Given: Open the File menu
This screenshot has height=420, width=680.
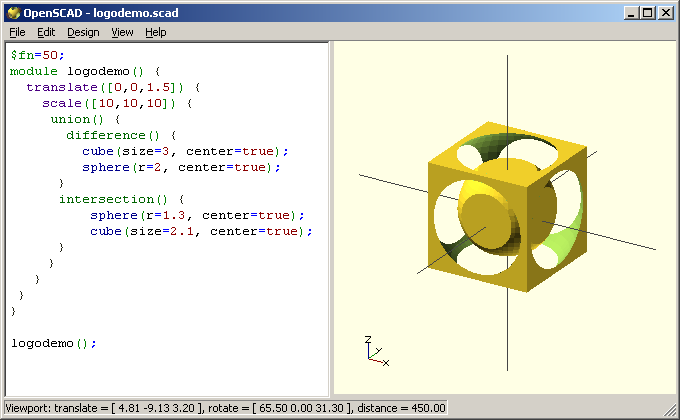Looking at the screenshot, I should click(17, 32).
